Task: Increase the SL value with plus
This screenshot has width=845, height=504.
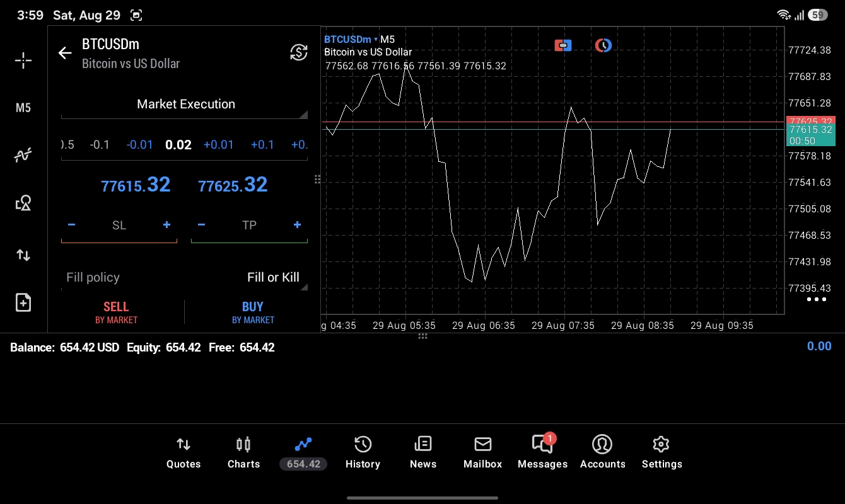Action: 166,225
